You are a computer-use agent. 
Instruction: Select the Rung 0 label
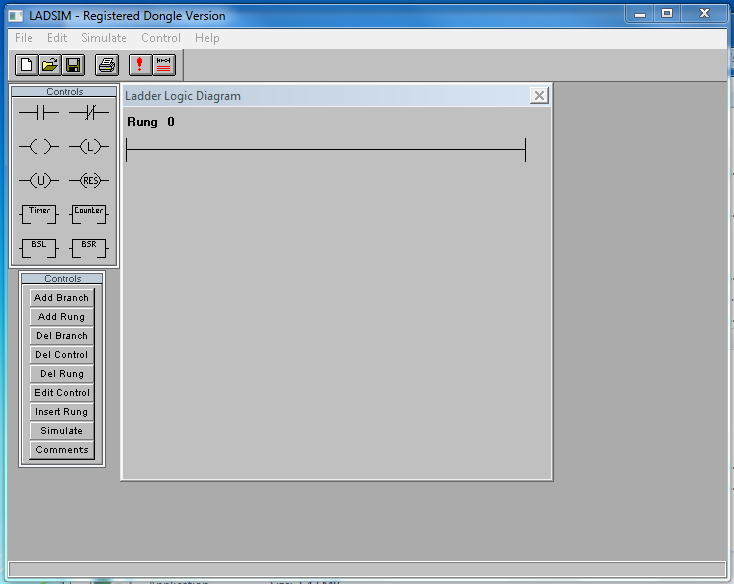[x=151, y=122]
